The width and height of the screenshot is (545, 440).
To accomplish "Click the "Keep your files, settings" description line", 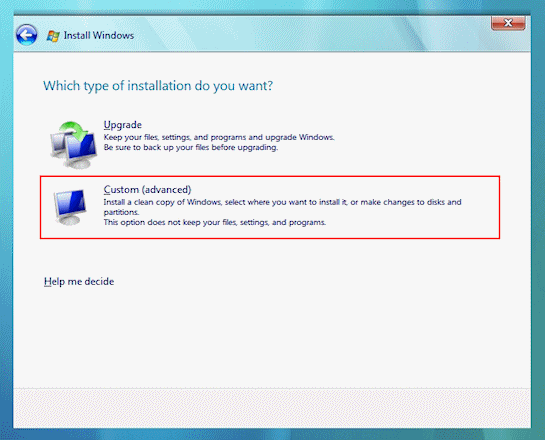I will (x=219, y=137).
